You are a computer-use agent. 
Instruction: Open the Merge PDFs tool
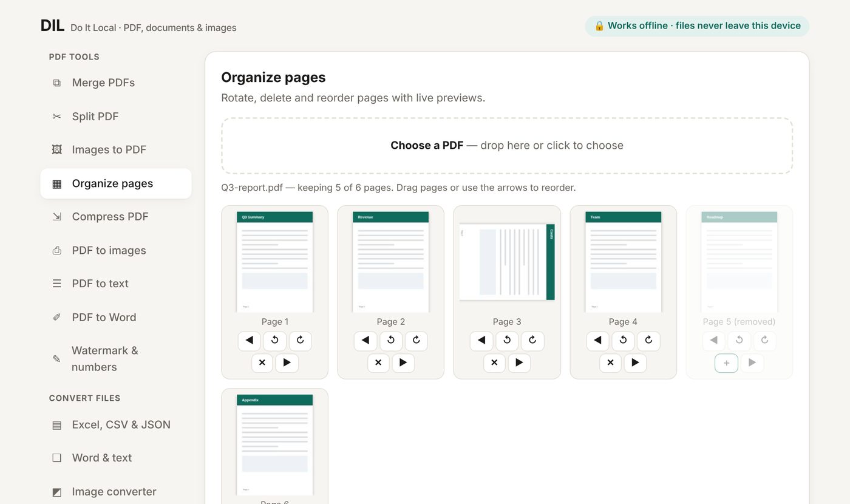[116, 83]
